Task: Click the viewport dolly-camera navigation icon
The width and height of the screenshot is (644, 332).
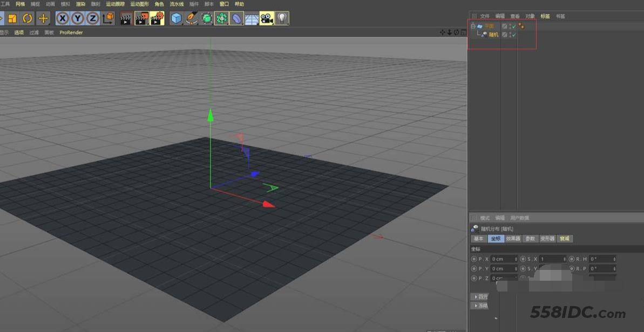Action: pos(449,32)
